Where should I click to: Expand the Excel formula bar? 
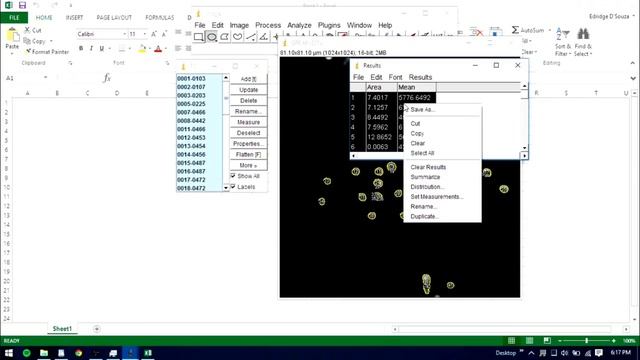(x=633, y=78)
